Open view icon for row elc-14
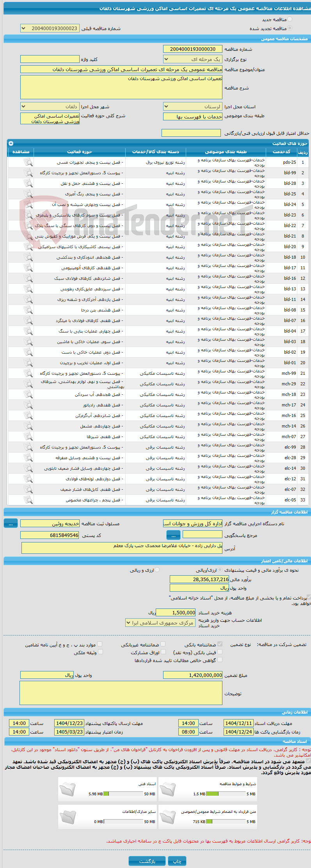The image size is (311, 868). 28,468
